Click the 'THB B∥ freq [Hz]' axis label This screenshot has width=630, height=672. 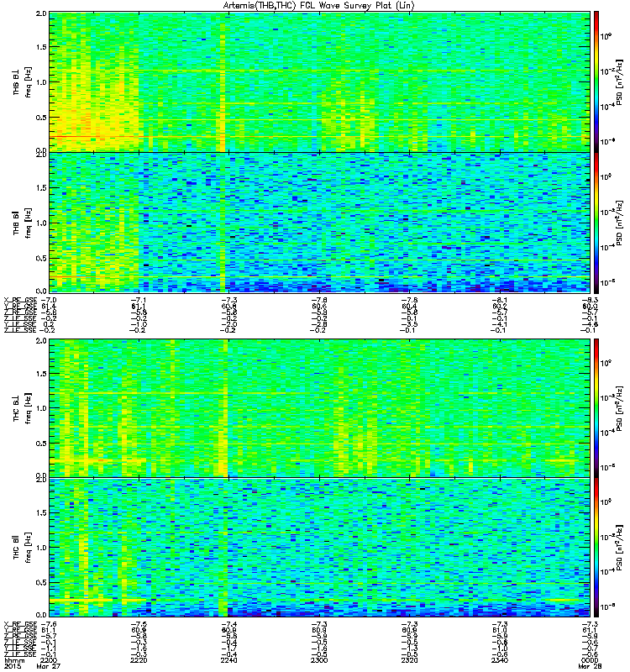(23, 223)
